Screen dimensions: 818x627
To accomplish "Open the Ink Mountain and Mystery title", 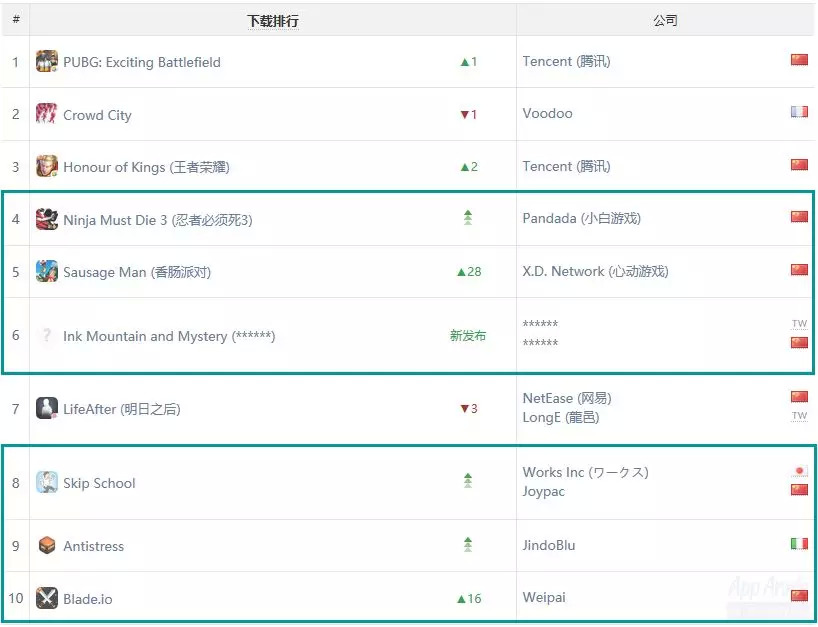I will 169,336.
